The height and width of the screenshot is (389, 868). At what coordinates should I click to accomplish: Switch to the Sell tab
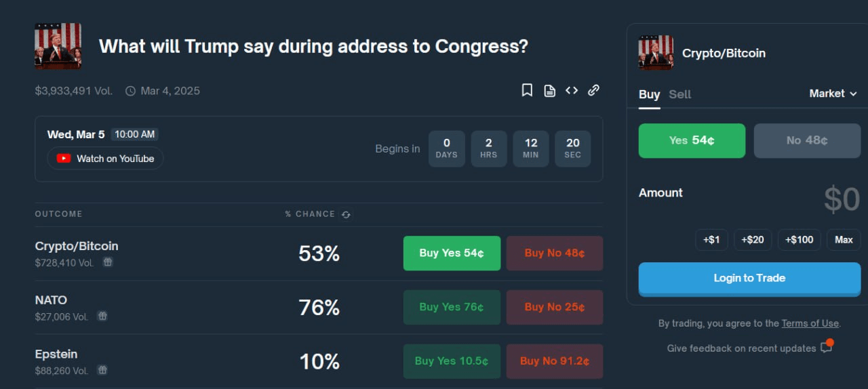[x=679, y=94]
